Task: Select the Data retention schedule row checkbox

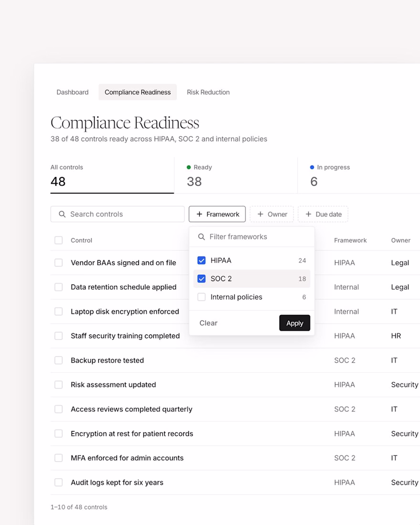Action: [59, 287]
